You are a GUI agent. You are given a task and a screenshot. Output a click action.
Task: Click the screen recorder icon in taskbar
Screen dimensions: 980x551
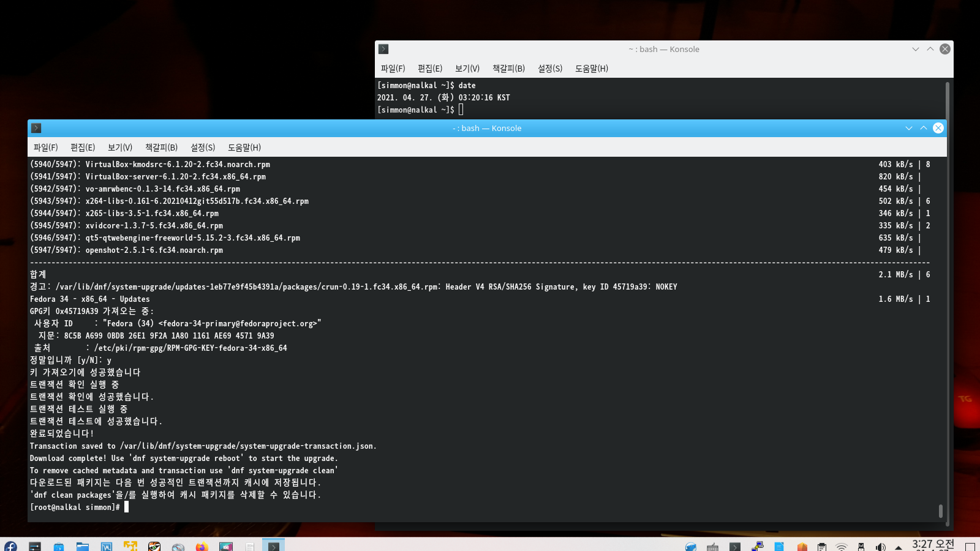(x=226, y=545)
